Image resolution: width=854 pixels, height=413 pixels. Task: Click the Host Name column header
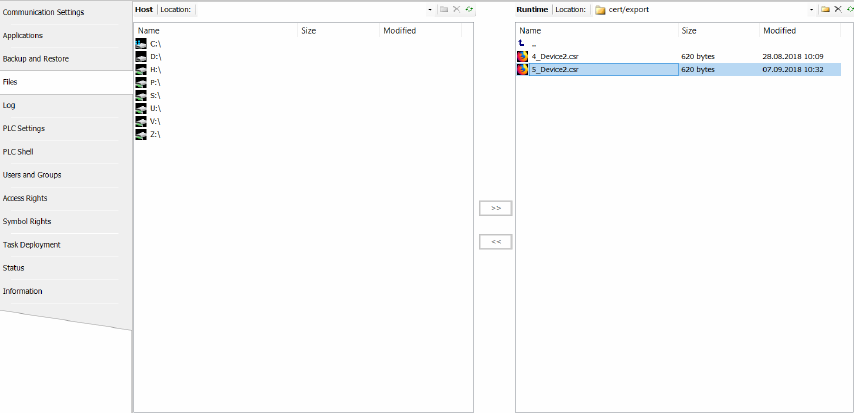pyautogui.click(x=150, y=31)
